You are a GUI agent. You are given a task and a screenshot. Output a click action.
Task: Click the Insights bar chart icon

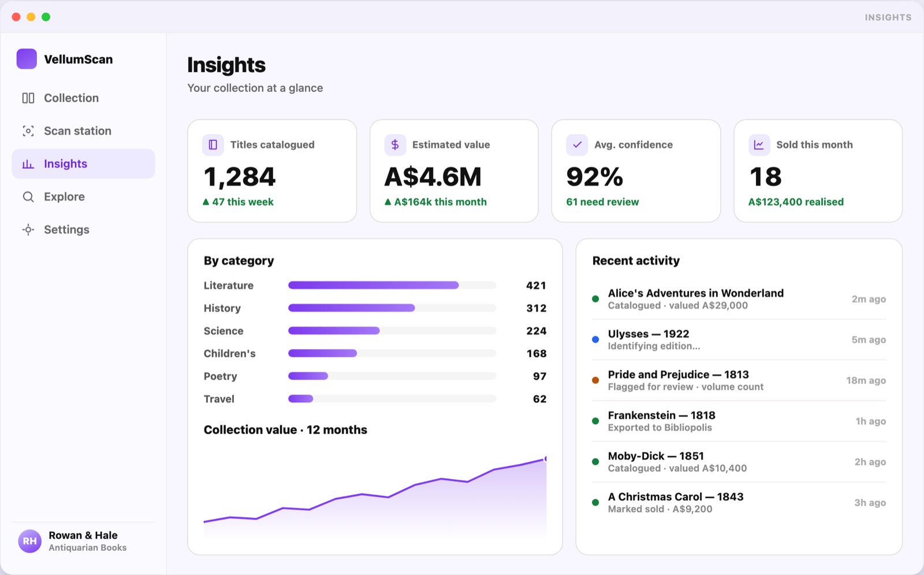coord(28,164)
